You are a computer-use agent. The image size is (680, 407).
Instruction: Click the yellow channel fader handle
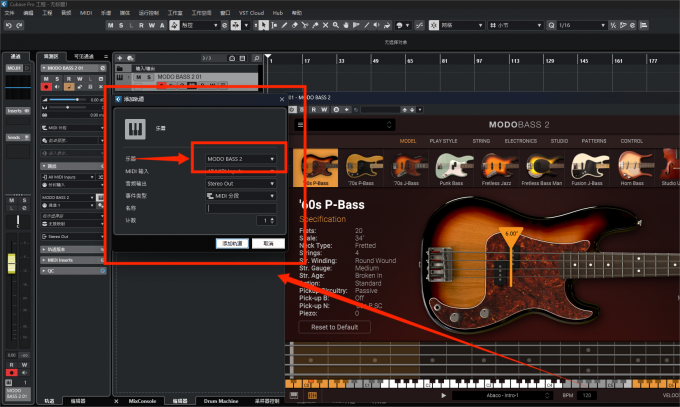coord(12,264)
